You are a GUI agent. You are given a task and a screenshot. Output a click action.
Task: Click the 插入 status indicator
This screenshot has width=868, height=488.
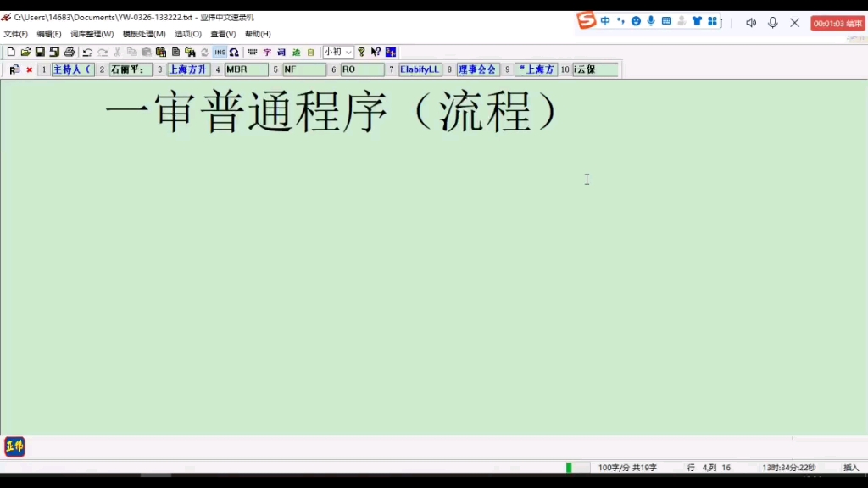pyautogui.click(x=853, y=467)
